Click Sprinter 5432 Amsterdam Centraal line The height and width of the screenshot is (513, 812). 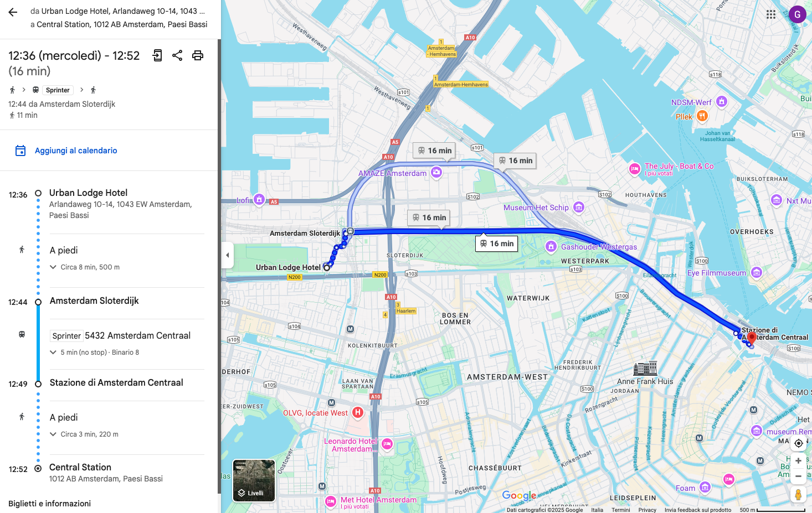click(x=121, y=335)
